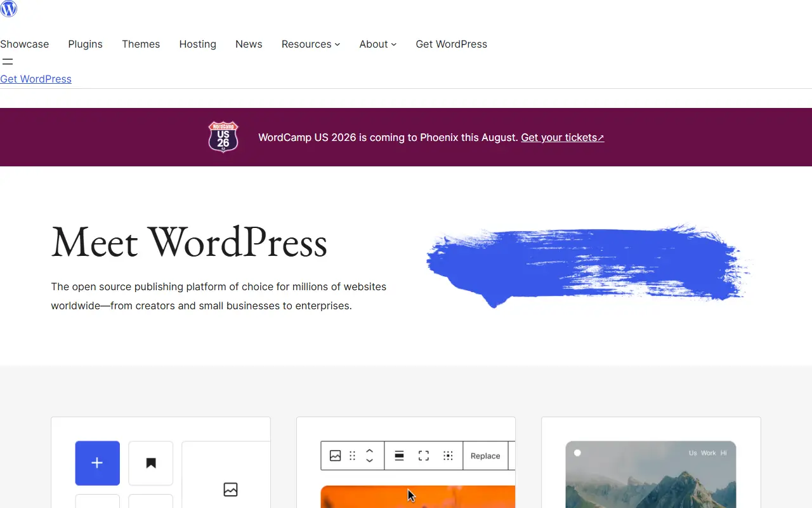This screenshot has height=508, width=812.
Task: Click the blue plus add-block button
Action: pos(97,463)
